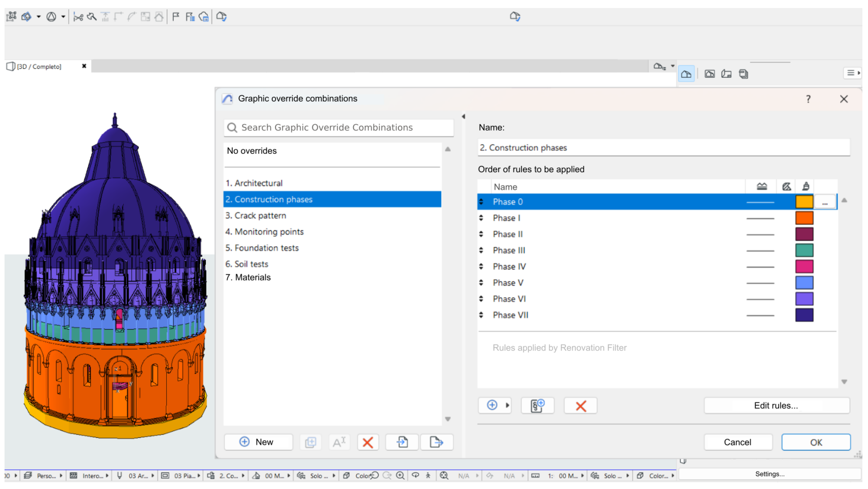Click the combination Name text field
Image resolution: width=868 pixels, height=489 pixels.
[x=664, y=148]
